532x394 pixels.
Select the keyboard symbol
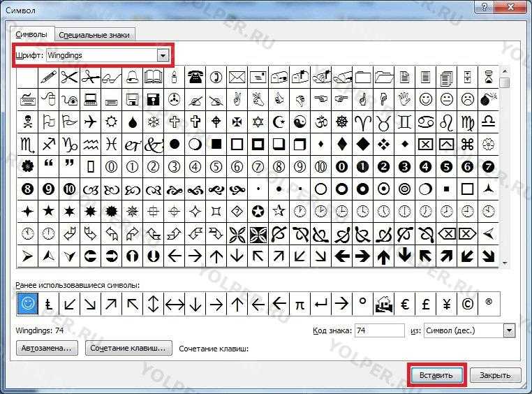coord(27,99)
